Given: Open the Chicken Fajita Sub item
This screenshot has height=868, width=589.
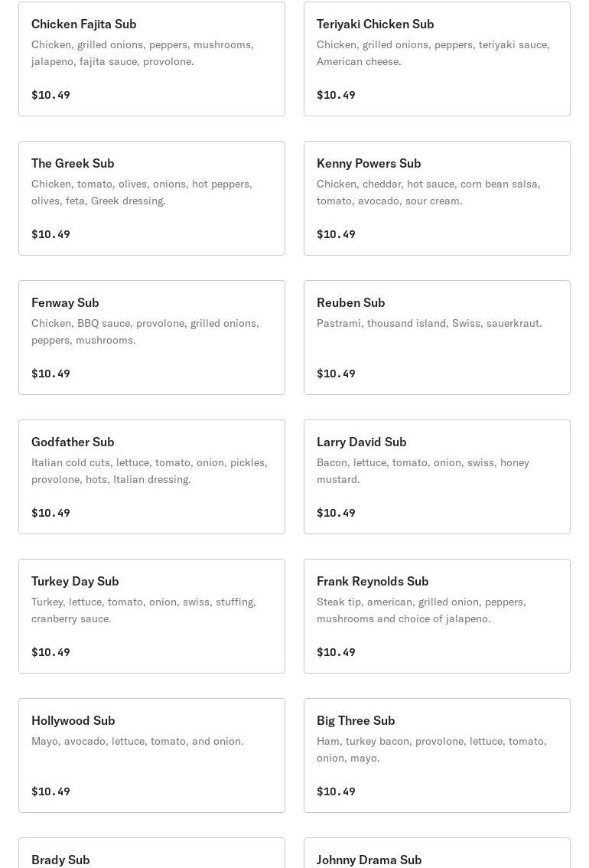Looking at the screenshot, I should coord(151,59).
